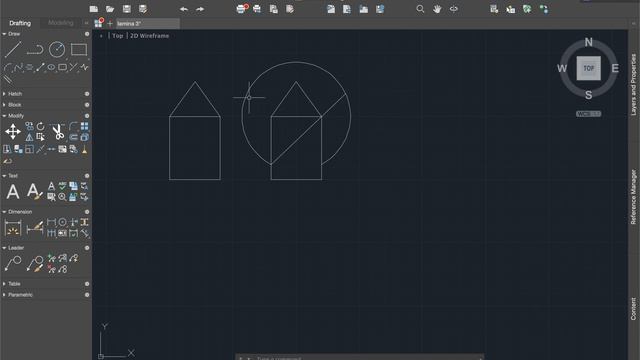The image size is (640, 360).
Task: Open the Content side panel
Action: [633, 309]
